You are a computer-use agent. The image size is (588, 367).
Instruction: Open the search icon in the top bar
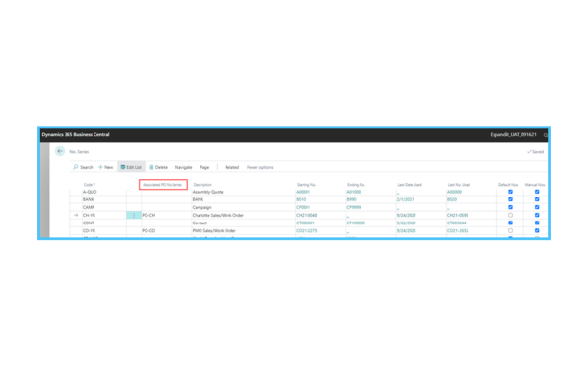click(546, 135)
